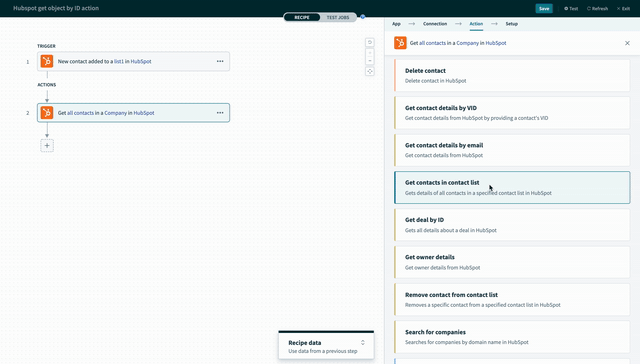Screen dimensions: 640x364
Task: Choose Get contact details by VID action
Action: pyautogui.click(x=512, y=113)
